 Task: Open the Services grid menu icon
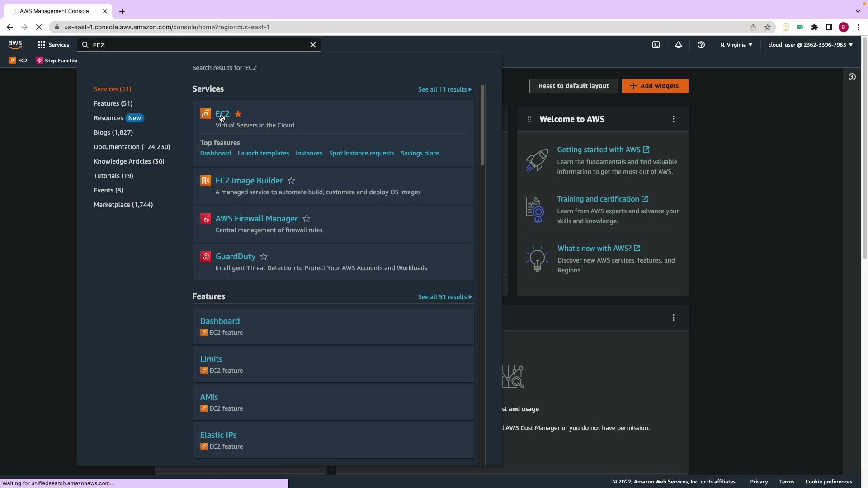pyautogui.click(x=42, y=45)
